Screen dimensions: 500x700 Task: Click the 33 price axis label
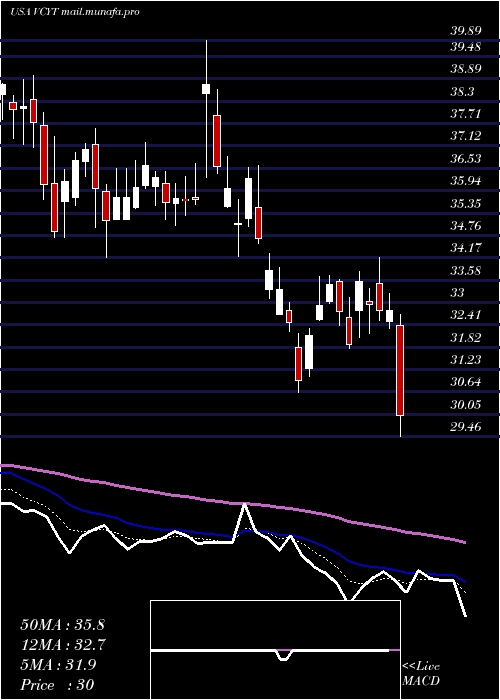click(457, 293)
